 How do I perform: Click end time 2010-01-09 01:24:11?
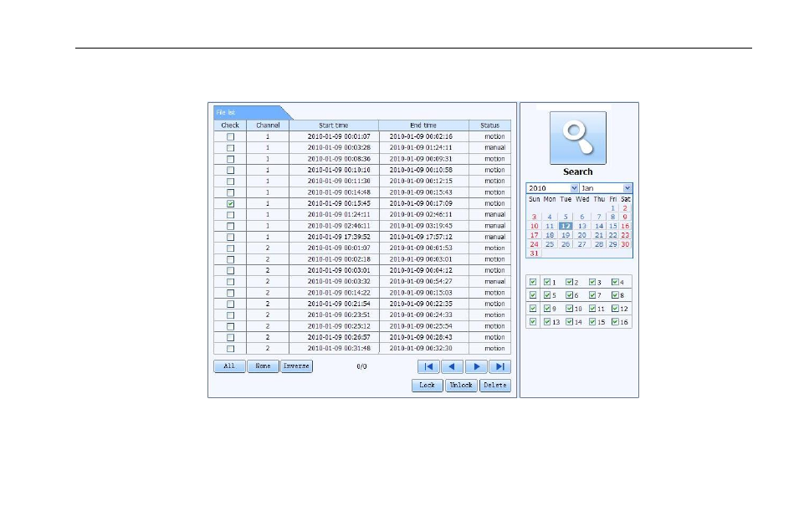(421, 148)
